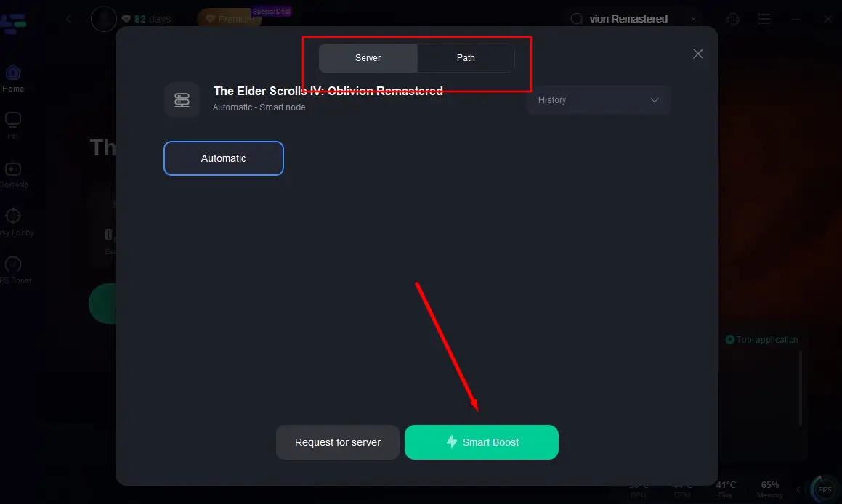Open the Easy Lobby crosshair icon
Screen dimensions: 842x504
pos(13,216)
